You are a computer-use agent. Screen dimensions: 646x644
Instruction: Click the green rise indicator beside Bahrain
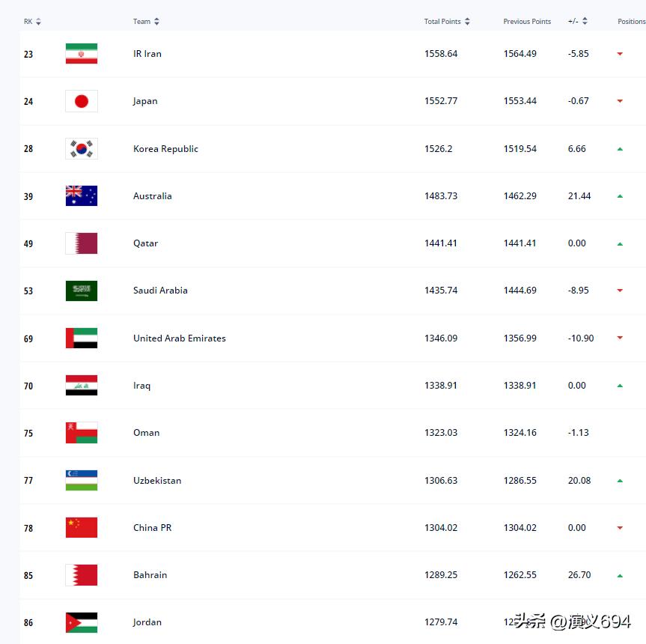coord(620,575)
